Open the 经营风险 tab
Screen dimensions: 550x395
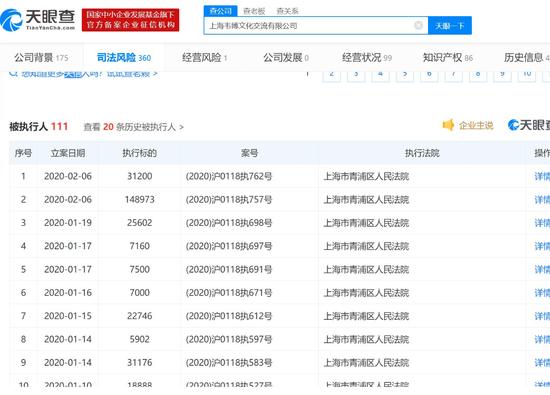coord(205,58)
